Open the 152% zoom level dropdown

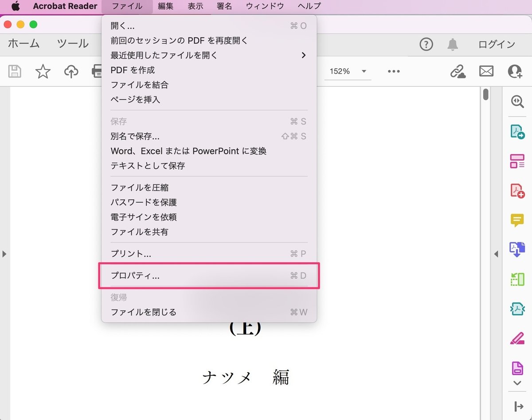348,71
